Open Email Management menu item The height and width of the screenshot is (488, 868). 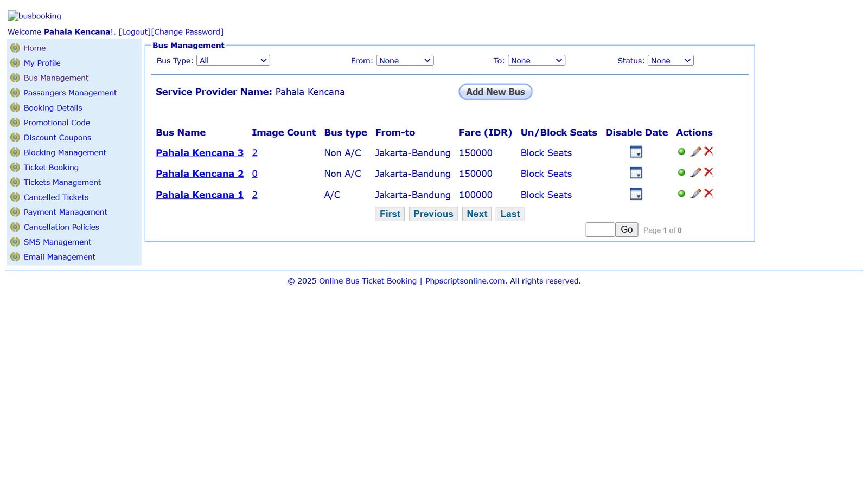(x=60, y=257)
